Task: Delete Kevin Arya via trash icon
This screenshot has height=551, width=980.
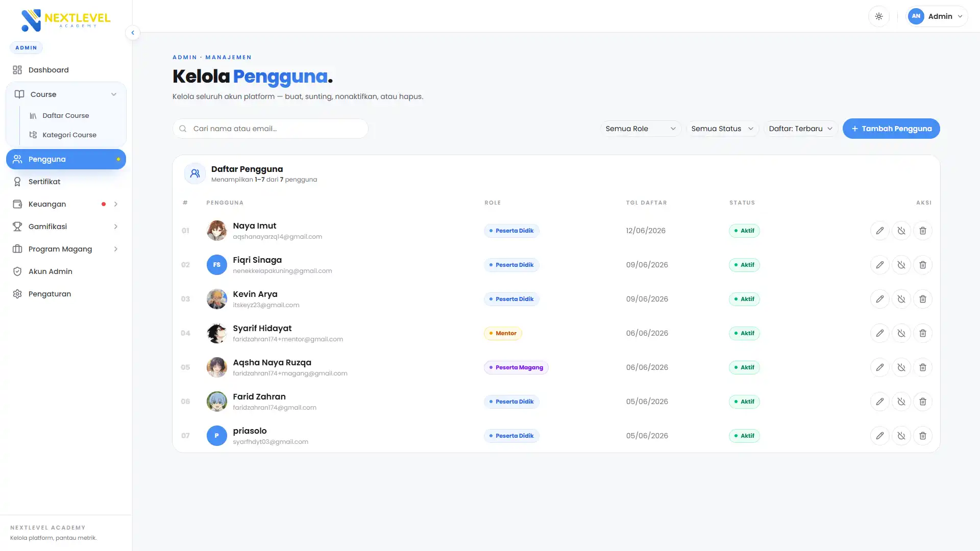Action: tap(922, 299)
